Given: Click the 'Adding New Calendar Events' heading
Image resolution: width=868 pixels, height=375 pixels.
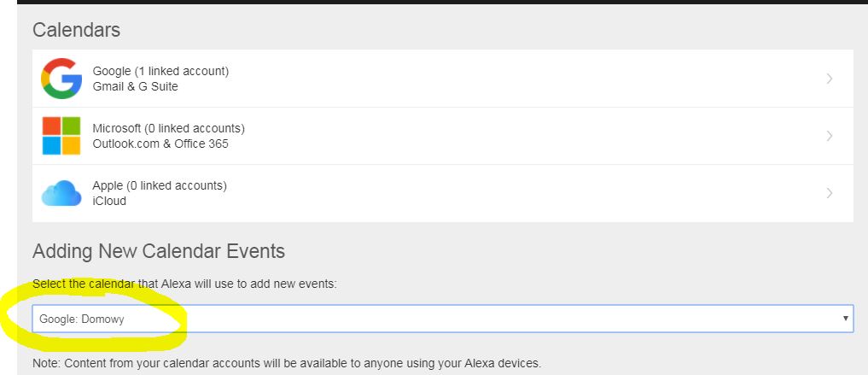Looking at the screenshot, I should pyautogui.click(x=159, y=251).
